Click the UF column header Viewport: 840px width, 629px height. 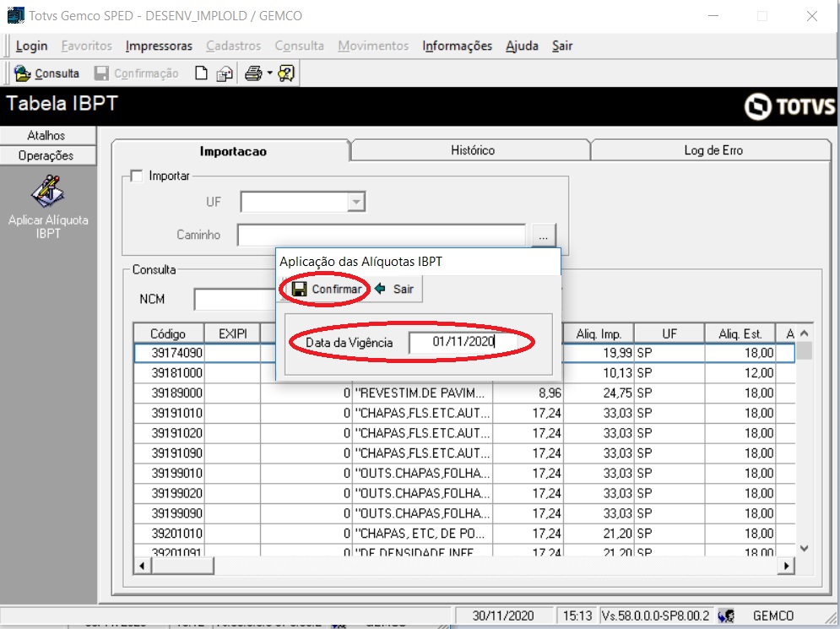(x=669, y=333)
